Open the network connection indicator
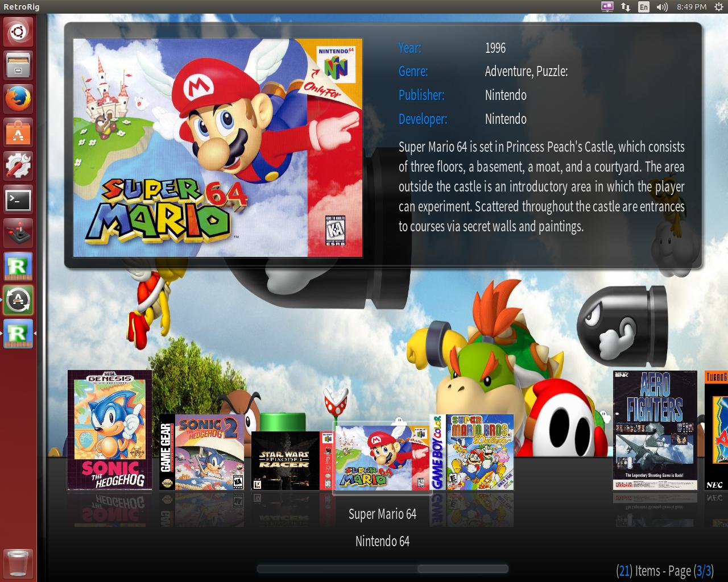 tap(626, 7)
